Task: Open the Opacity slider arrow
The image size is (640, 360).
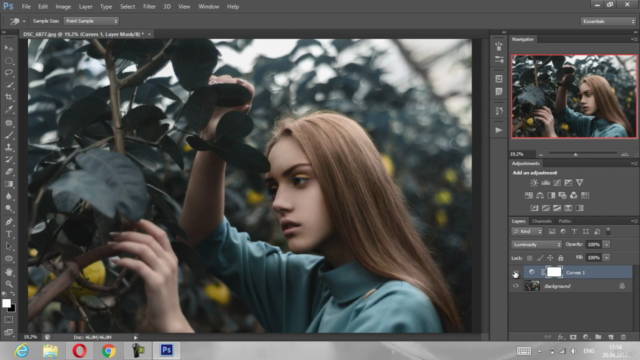Action: click(607, 244)
